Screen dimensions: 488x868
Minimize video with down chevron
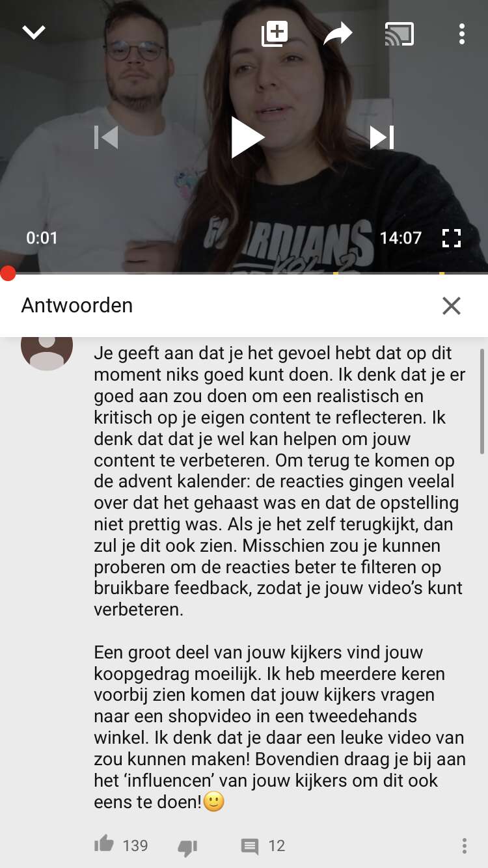coord(33,33)
